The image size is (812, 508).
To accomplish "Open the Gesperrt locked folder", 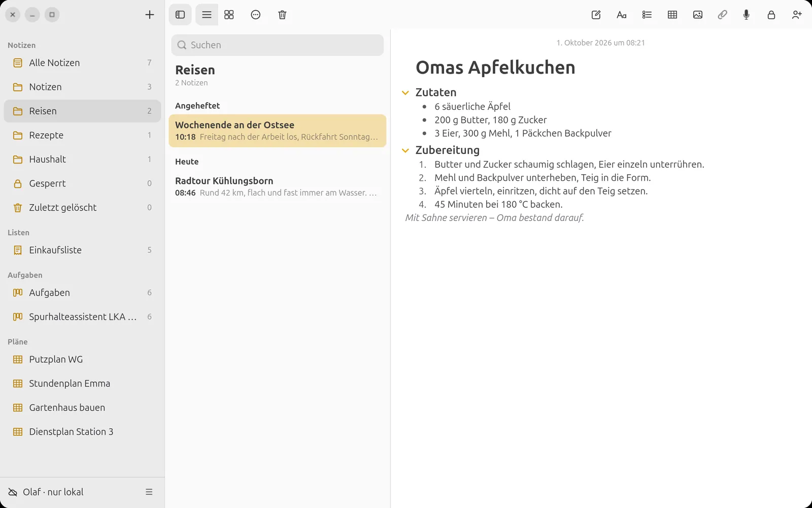I will [82, 183].
